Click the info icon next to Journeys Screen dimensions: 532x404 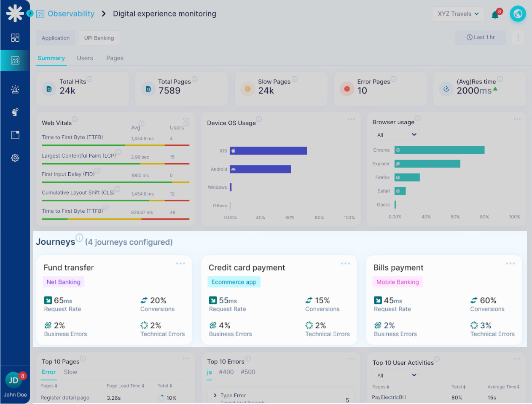tap(79, 238)
